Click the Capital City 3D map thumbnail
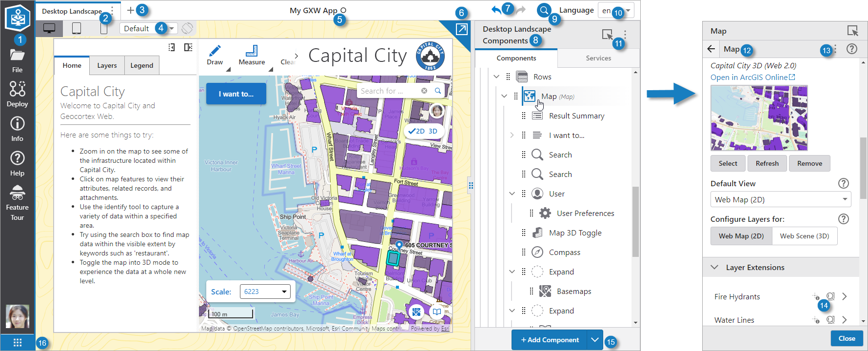This screenshot has width=868, height=351. pyautogui.click(x=759, y=117)
